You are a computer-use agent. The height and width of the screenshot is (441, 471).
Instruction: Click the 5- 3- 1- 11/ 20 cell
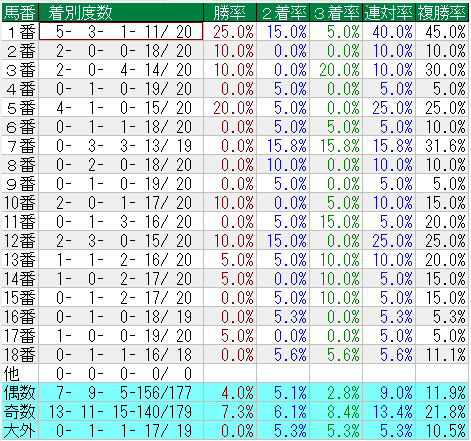tap(121, 32)
